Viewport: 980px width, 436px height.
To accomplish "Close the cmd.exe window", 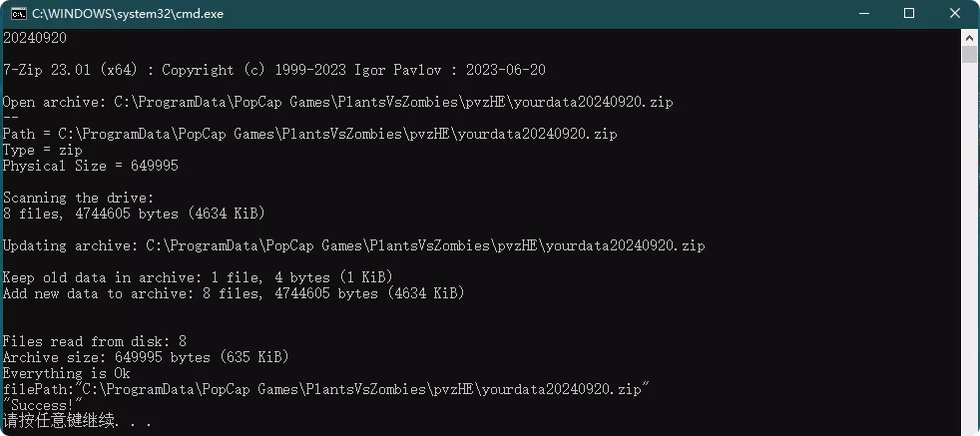I will coord(955,13).
